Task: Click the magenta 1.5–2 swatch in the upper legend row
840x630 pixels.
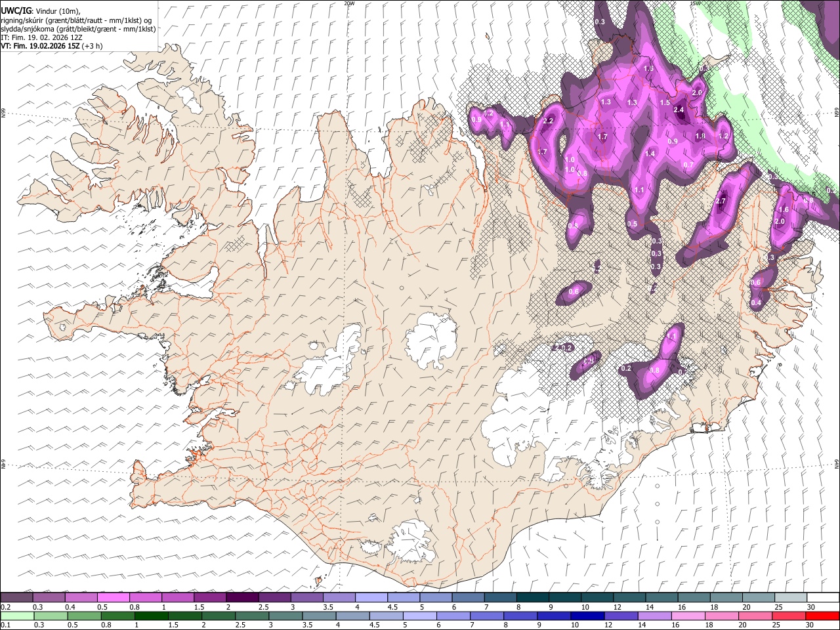Action: coord(210,597)
